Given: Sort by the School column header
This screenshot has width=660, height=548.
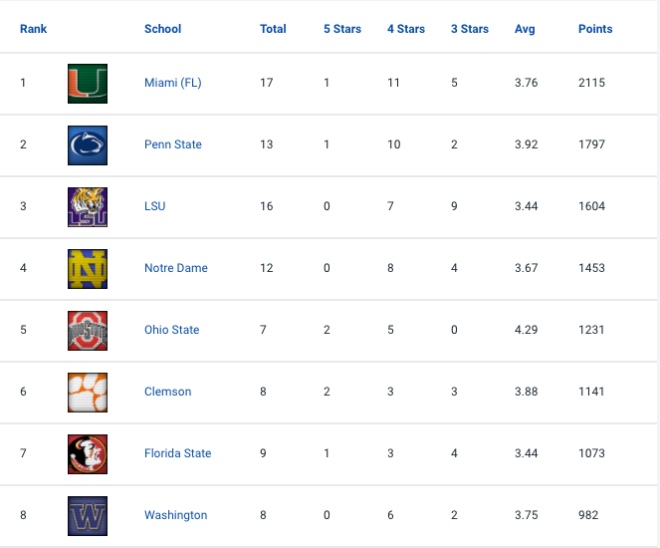Looking at the screenshot, I should (x=162, y=29).
